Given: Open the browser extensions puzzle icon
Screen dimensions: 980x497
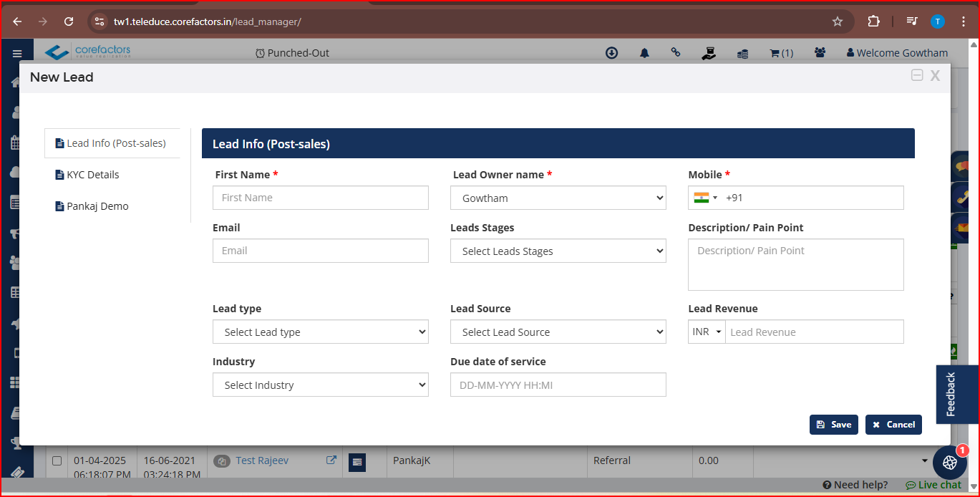Looking at the screenshot, I should coord(873,21).
